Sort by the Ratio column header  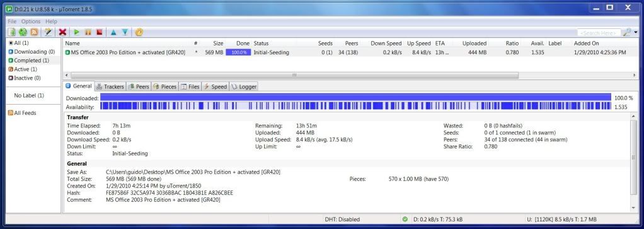pos(512,43)
